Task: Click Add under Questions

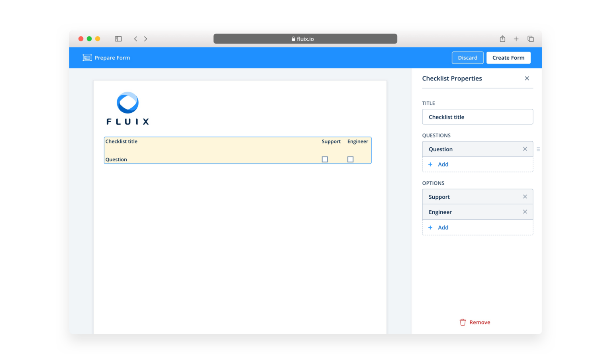Action: coord(438,164)
